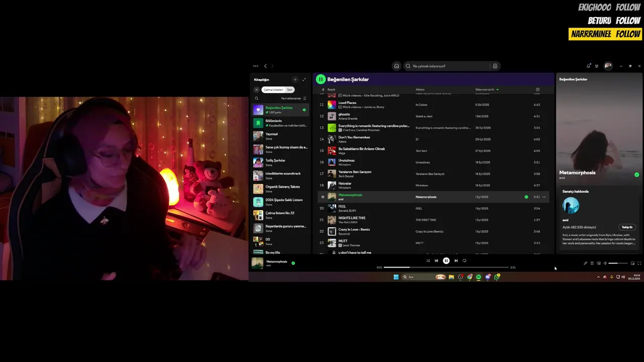This screenshot has height=362, width=644.
Task: Toggle the saved checkmark in the player bar
Action: (x=293, y=262)
